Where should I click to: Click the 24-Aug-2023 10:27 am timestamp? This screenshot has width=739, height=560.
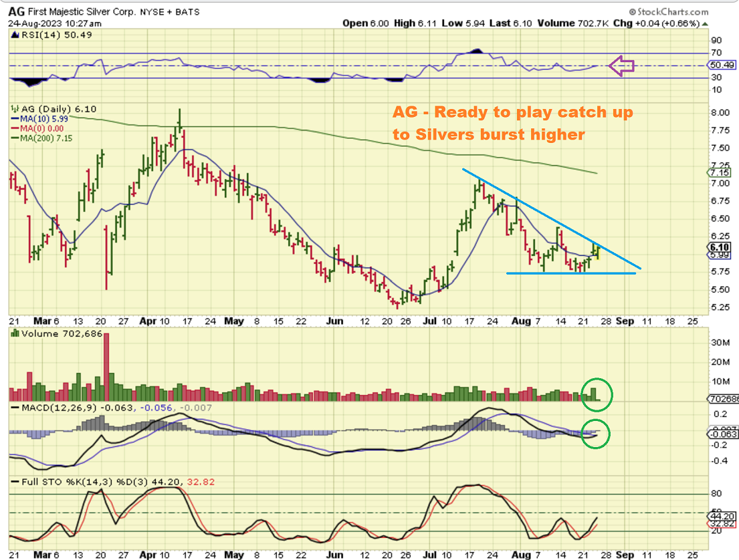(55, 23)
